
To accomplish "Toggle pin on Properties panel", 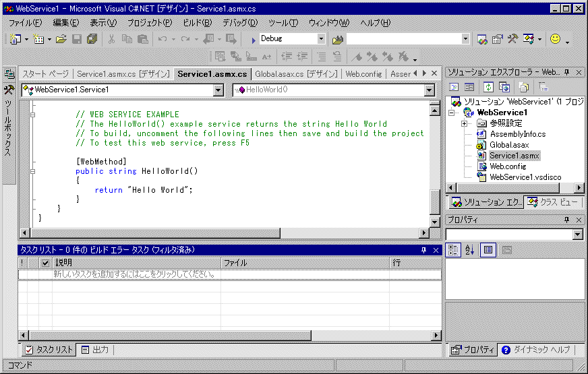I will point(566,220).
